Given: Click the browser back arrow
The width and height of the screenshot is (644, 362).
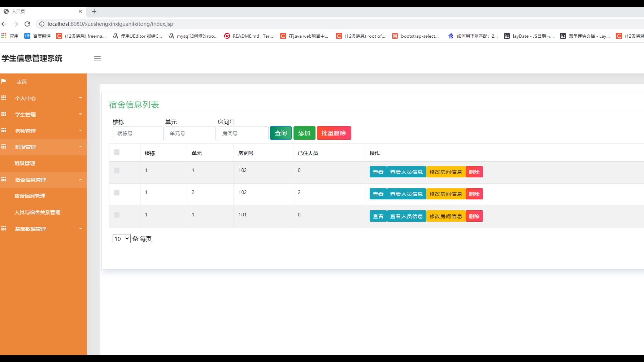Looking at the screenshot, I should click(x=4, y=24).
